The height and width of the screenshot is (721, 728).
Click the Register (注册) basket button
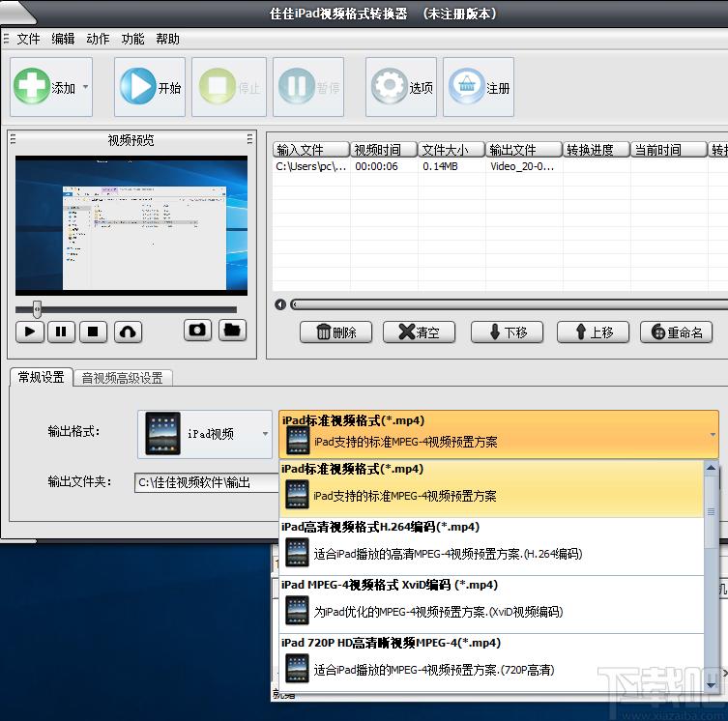[x=479, y=87]
